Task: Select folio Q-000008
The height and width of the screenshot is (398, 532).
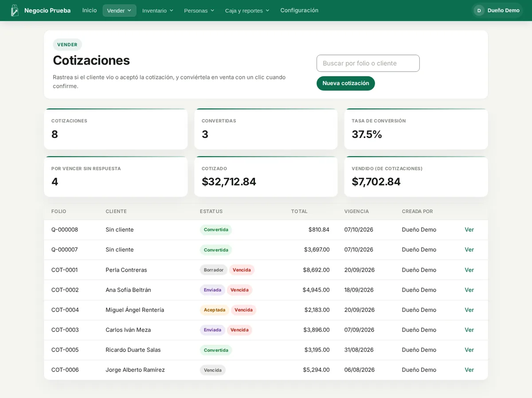Action: pyautogui.click(x=65, y=230)
